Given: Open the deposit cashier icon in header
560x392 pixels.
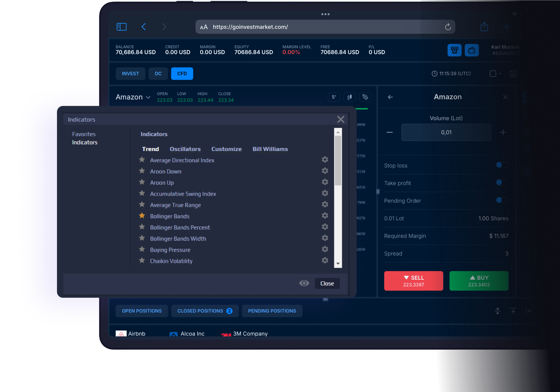Looking at the screenshot, I should 455,50.
